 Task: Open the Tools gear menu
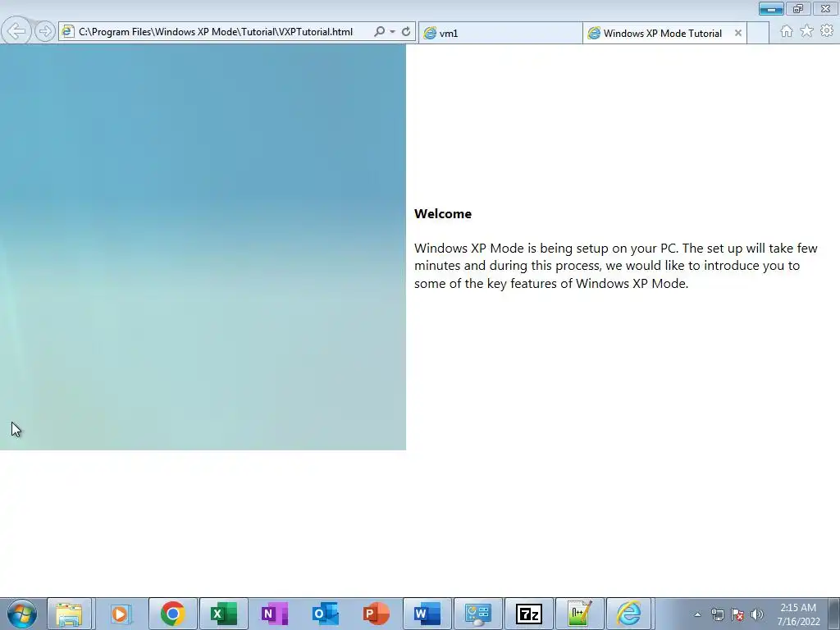tap(827, 31)
